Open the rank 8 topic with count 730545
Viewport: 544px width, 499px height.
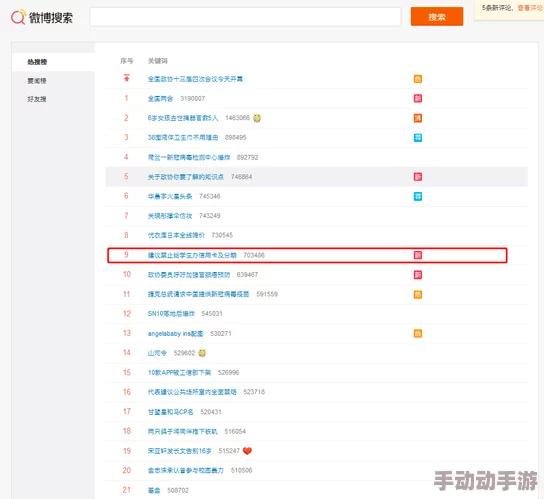point(176,235)
